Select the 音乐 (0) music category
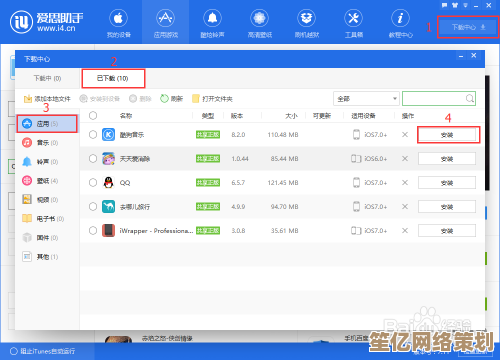Viewport: 500px width, 360px height. 47,143
